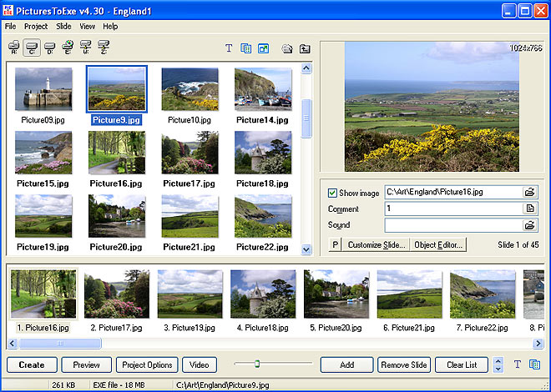The width and height of the screenshot is (551, 392).
Task: Click the Remove Slide button
Action: pyautogui.click(x=404, y=365)
